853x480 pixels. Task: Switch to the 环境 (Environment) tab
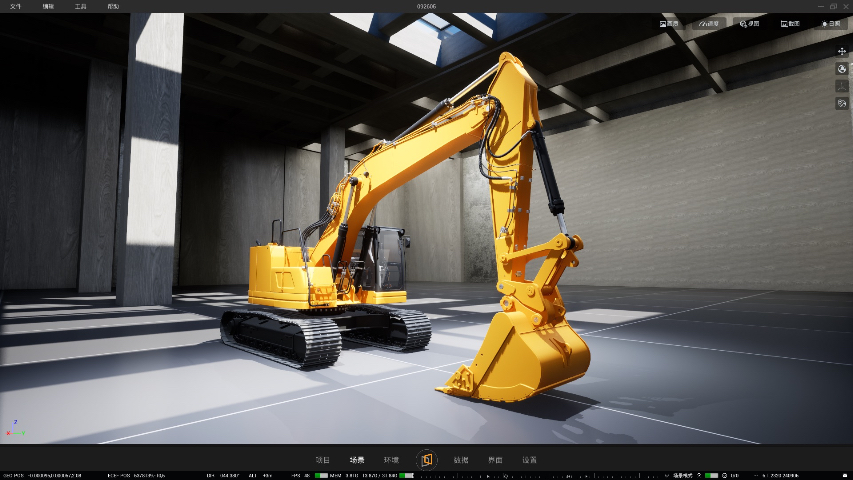coord(391,460)
